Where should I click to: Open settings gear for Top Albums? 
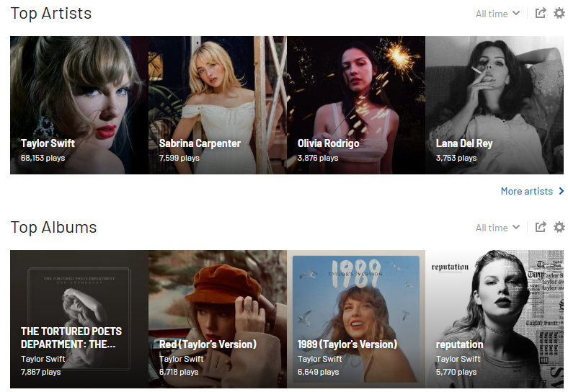tap(559, 227)
